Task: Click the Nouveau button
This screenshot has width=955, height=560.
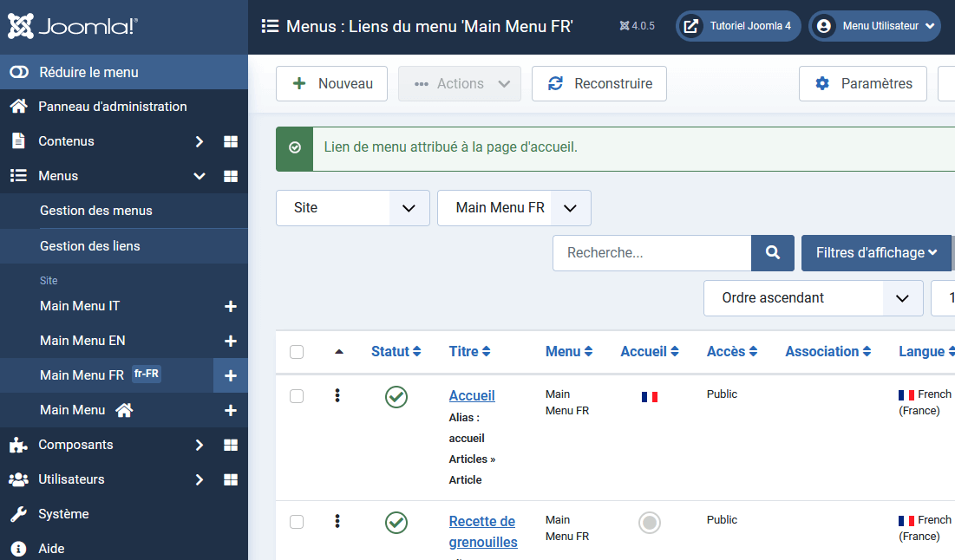Action: coord(331,83)
